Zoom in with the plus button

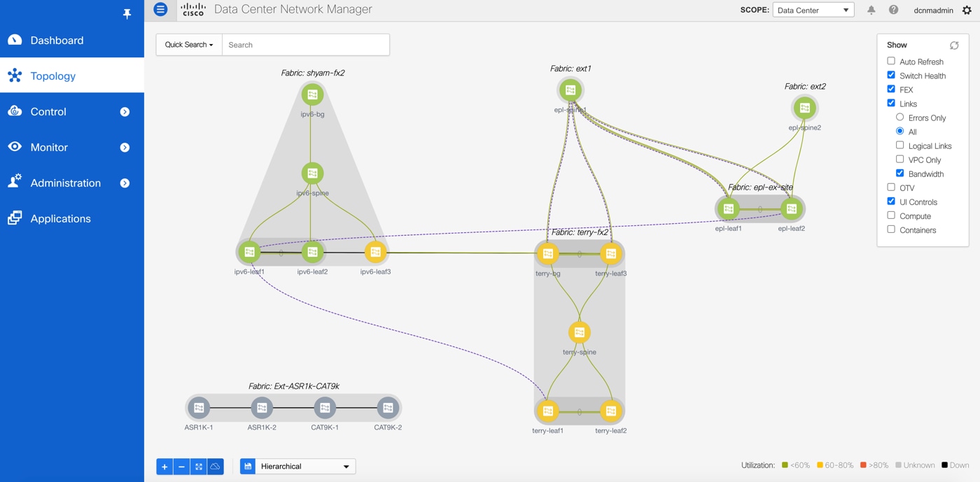pos(164,467)
